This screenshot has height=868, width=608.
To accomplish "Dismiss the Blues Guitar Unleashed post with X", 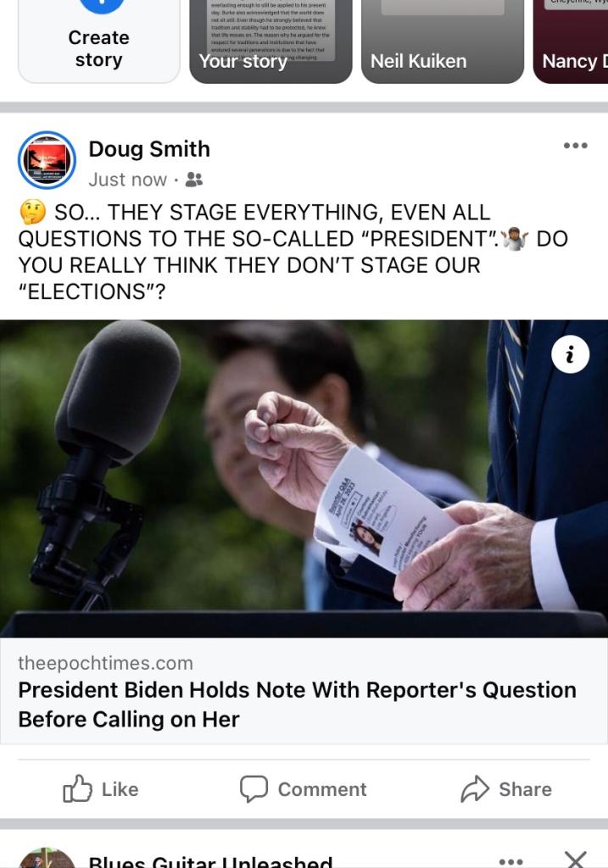I will pos(576,860).
